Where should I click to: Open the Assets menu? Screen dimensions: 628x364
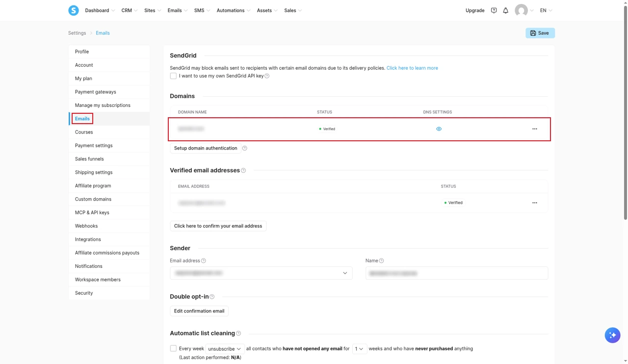[x=267, y=10]
